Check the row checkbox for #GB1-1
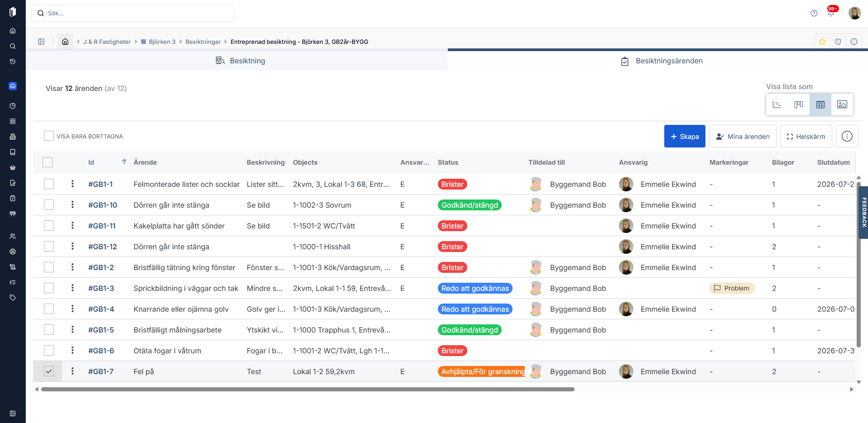This screenshot has width=868, height=423. pyautogui.click(x=49, y=184)
